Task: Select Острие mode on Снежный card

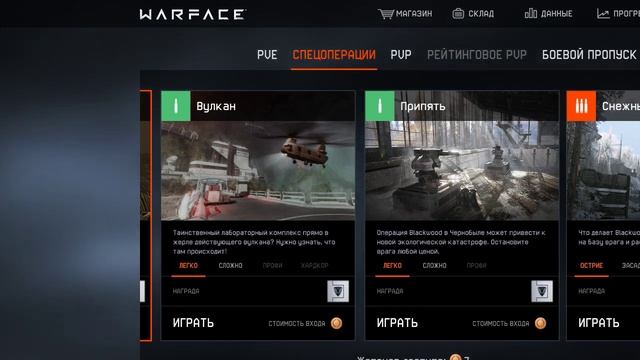Action: [x=591, y=266]
